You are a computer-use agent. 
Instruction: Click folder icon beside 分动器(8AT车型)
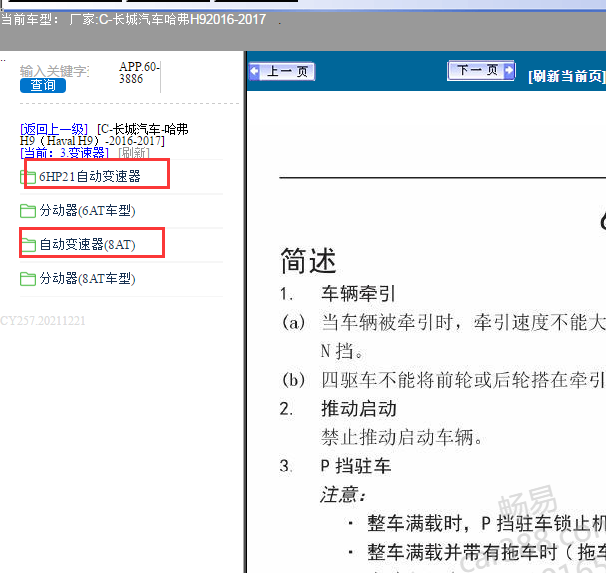(28, 279)
